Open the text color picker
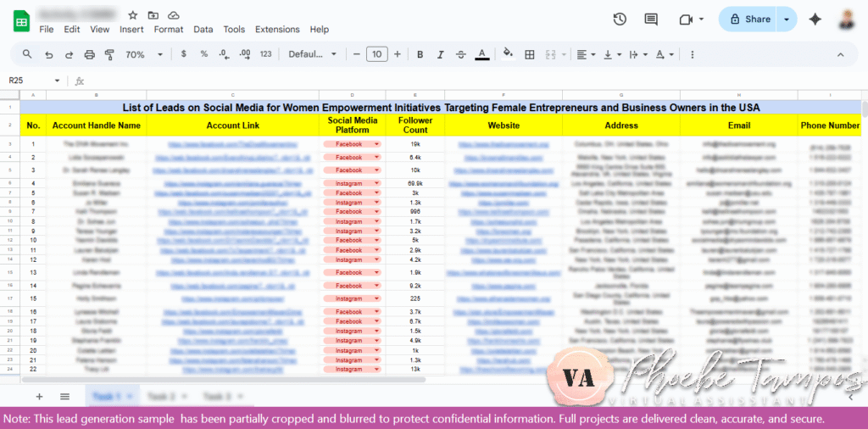Viewport: 868px width, 429px height. pos(482,54)
